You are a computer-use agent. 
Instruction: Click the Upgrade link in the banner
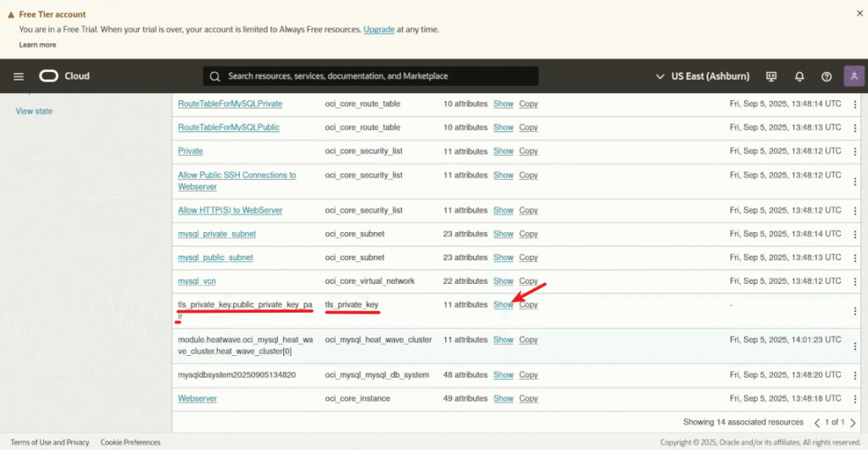click(379, 30)
